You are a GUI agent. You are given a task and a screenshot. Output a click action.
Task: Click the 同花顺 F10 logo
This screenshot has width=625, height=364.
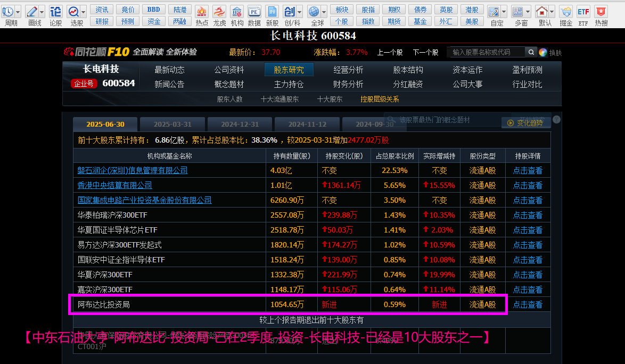97,52
